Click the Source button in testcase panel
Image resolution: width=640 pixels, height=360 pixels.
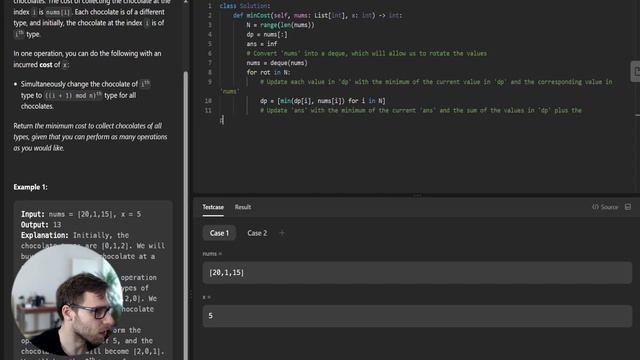[605, 207]
